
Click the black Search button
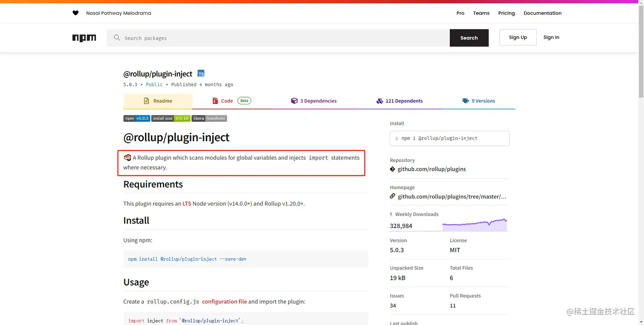(x=469, y=38)
